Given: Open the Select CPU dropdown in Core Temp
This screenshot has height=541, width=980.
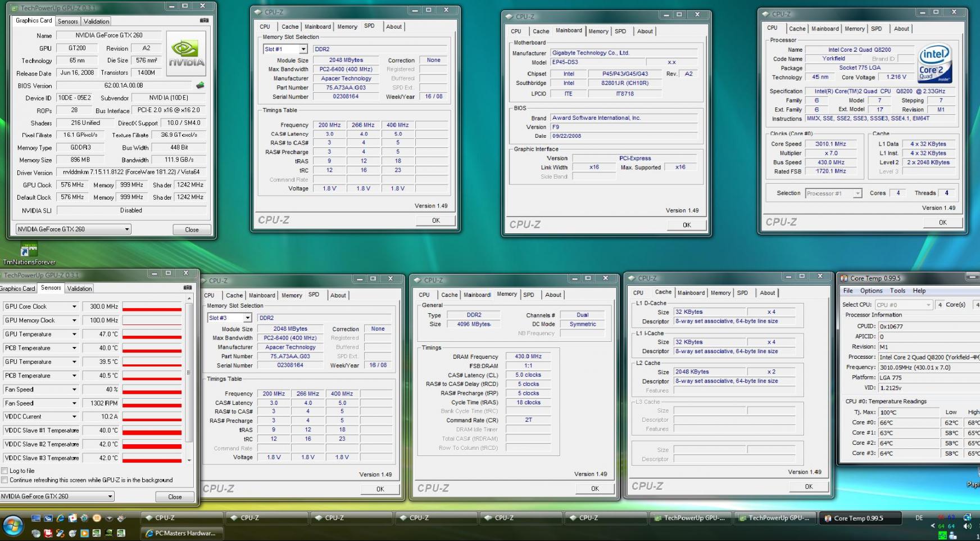Looking at the screenshot, I should click(x=928, y=305).
